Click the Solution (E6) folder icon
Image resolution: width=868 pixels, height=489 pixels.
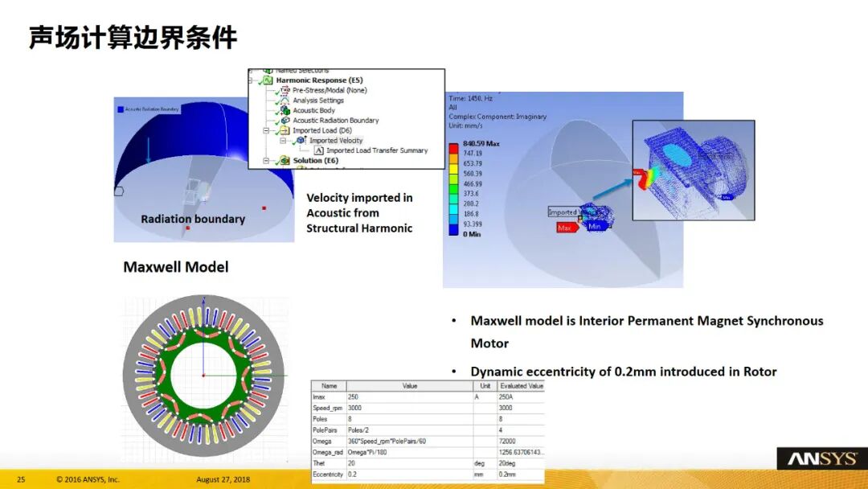click(285, 161)
